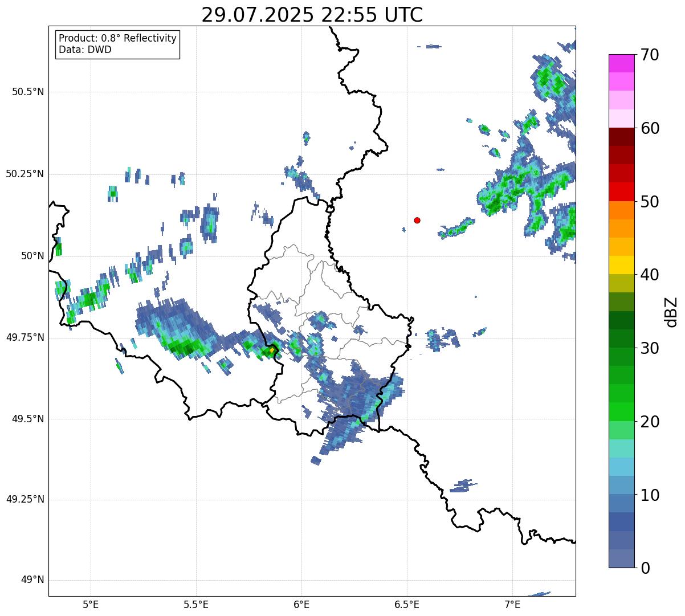The image size is (685, 616).
Task: Click the 7°E longitude label
Action: pos(512,604)
